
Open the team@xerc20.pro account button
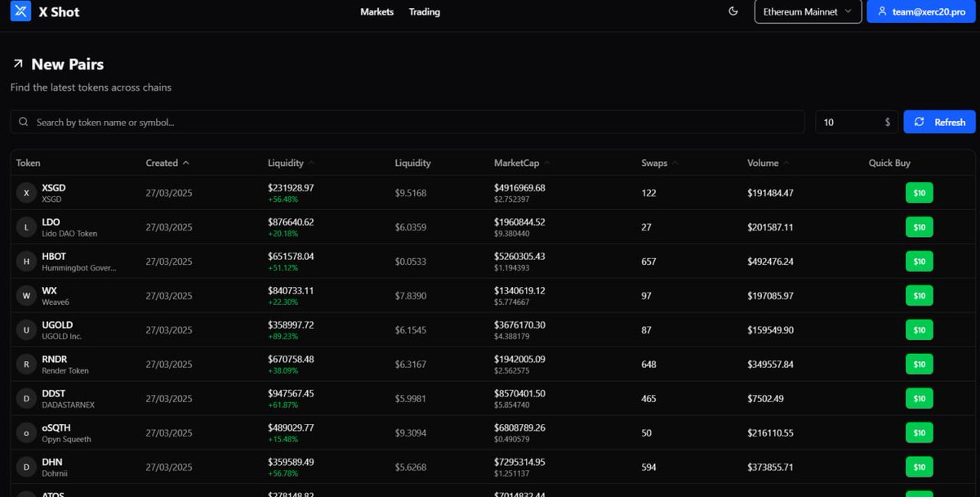pyautogui.click(x=920, y=11)
